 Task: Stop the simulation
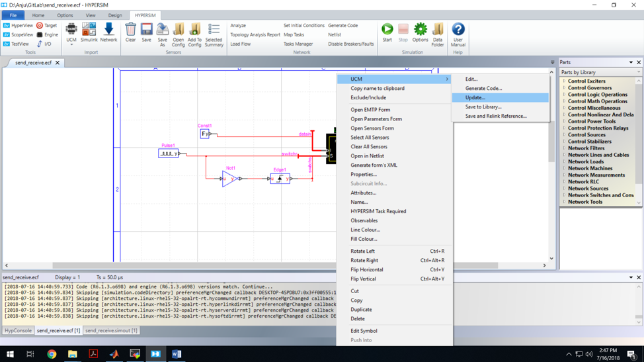tap(403, 33)
